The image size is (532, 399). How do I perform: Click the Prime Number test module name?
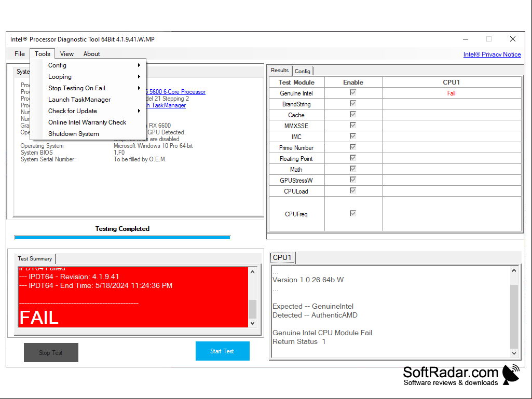click(x=296, y=148)
